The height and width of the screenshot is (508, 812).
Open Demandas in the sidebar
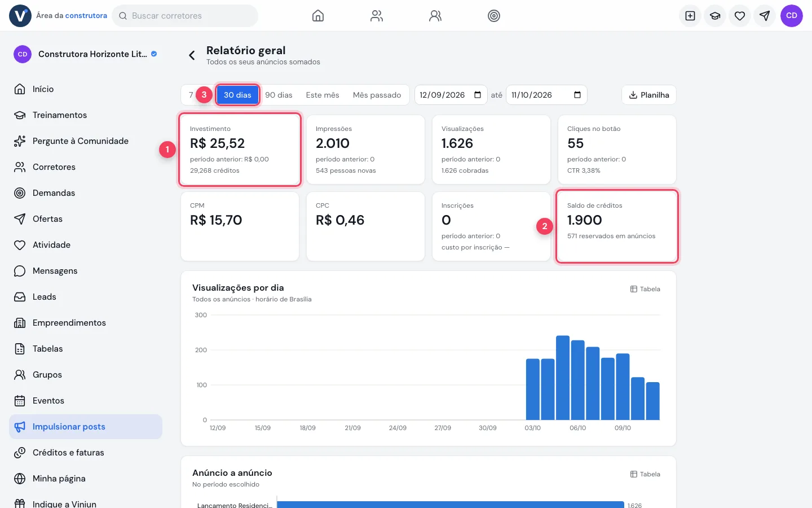[86, 193]
